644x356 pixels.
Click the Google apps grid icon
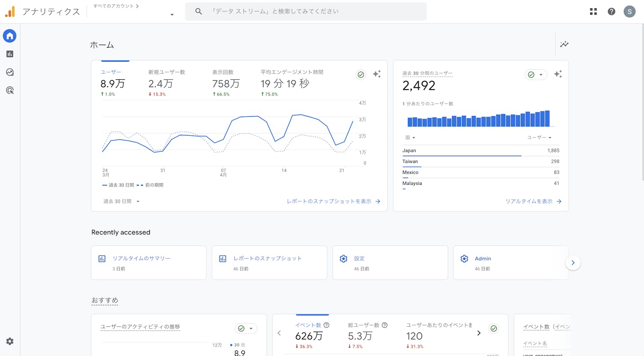click(593, 12)
